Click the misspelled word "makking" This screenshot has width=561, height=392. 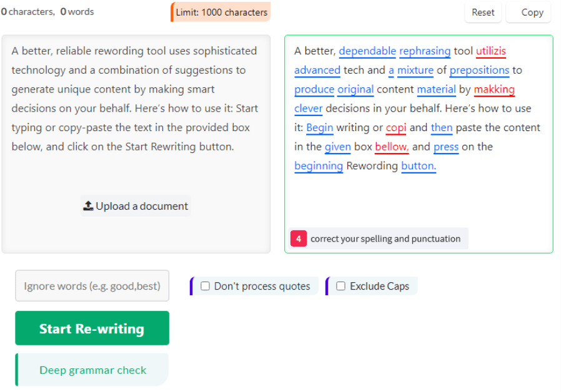494,89
